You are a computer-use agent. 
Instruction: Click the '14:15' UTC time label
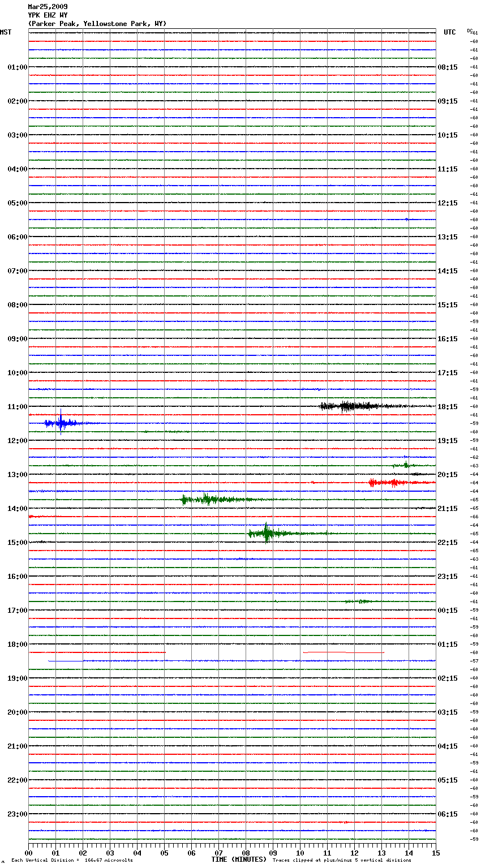pyautogui.click(x=448, y=271)
